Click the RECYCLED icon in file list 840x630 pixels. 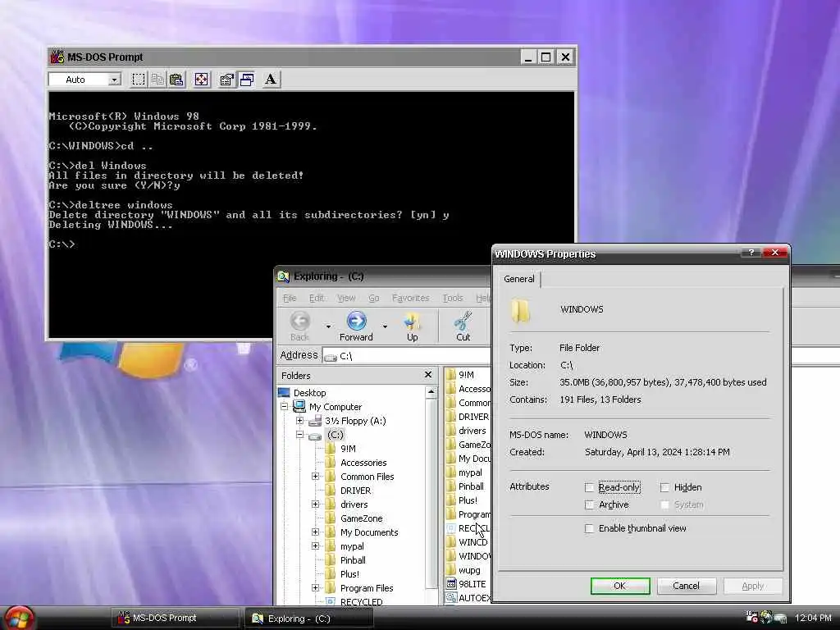pyautogui.click(x=450, y=528)
